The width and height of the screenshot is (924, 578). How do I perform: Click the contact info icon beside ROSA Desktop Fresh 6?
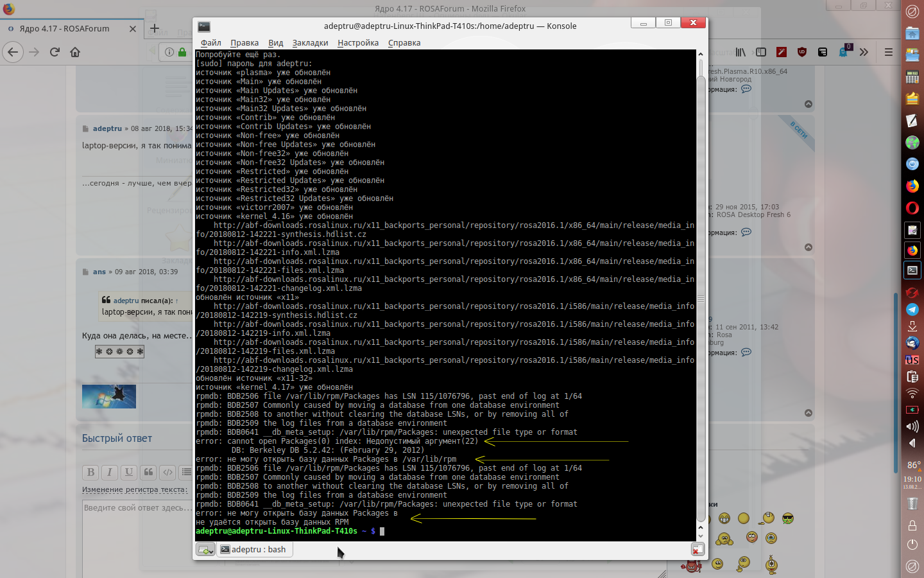pyautogui.click(x=746, y=232)
